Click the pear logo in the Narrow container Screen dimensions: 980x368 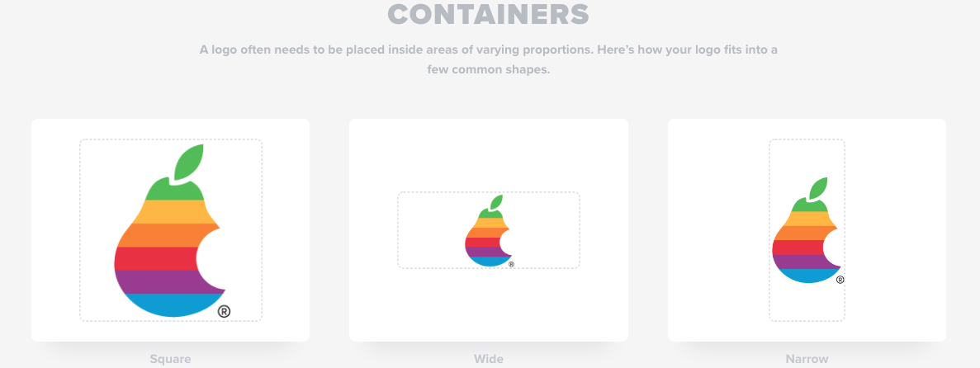807,230
